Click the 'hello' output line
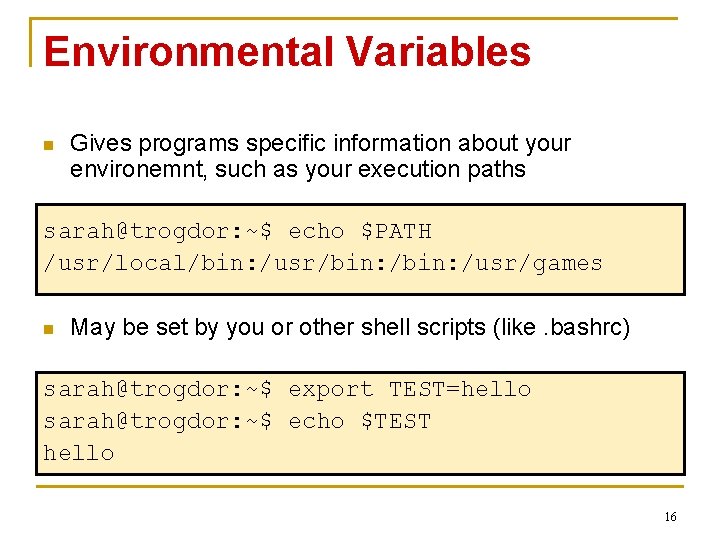 [79, 453]
